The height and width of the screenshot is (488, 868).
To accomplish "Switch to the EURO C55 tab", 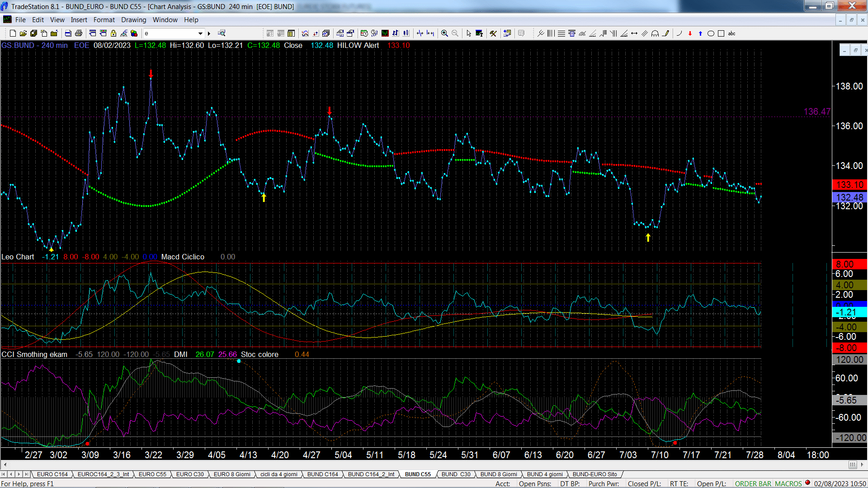I will point(152,474).
